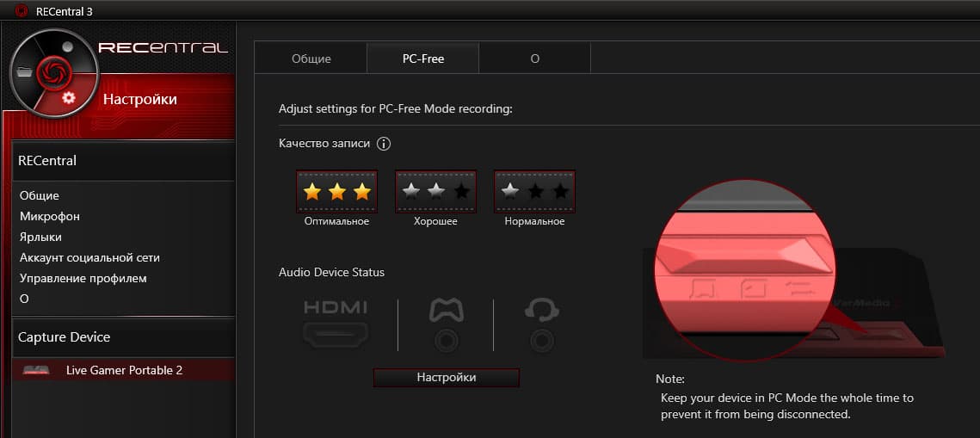
Task: Select Оптимальное three-star recording quality
Action: 337,191
